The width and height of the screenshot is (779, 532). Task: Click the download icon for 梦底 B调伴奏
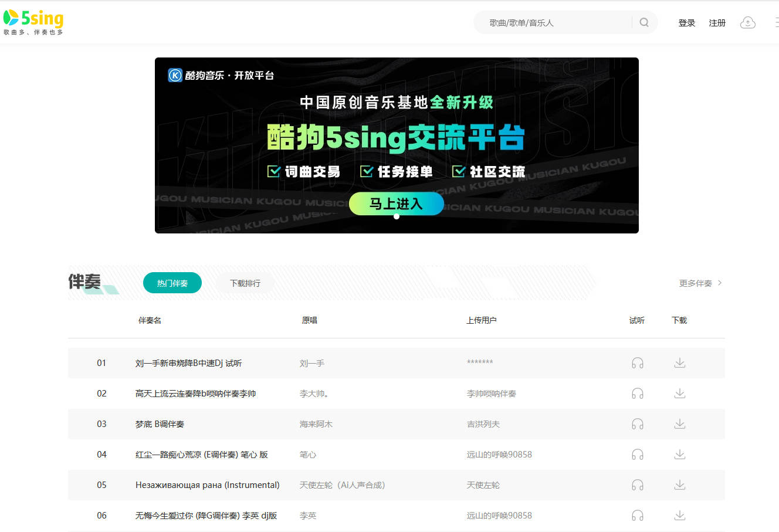679,423
